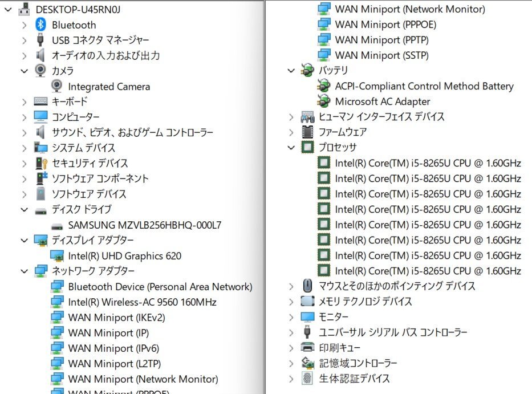The image size is (532, 394).
Task: Click the ディスク ドライブ drive icon
Action: (40, 212)
